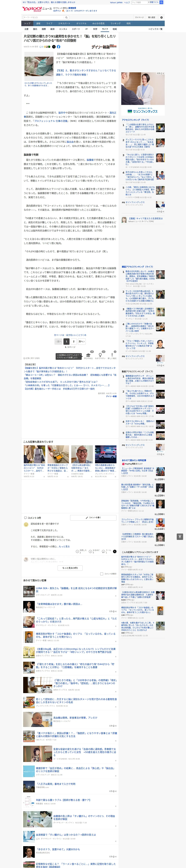The height and width of the screenshot is (868, 186).
Task: Open the Yahoo! JAPAN logo link
Action: (x=32, y=9)
